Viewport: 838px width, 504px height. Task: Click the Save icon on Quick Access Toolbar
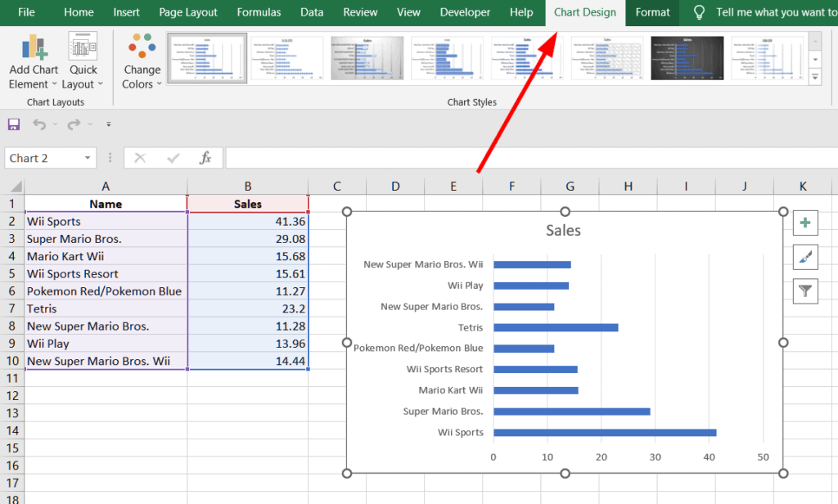click(x=13, y=124)
